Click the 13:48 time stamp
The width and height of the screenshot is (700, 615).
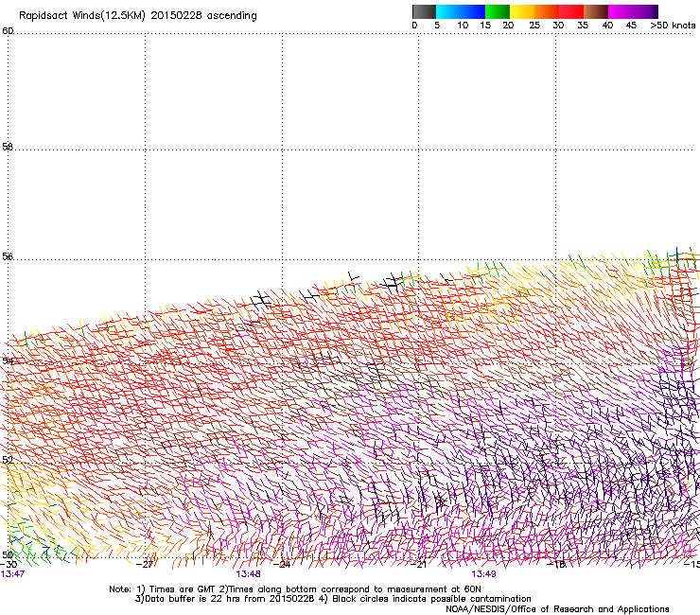pyautogui.click(x=248, y=574)
